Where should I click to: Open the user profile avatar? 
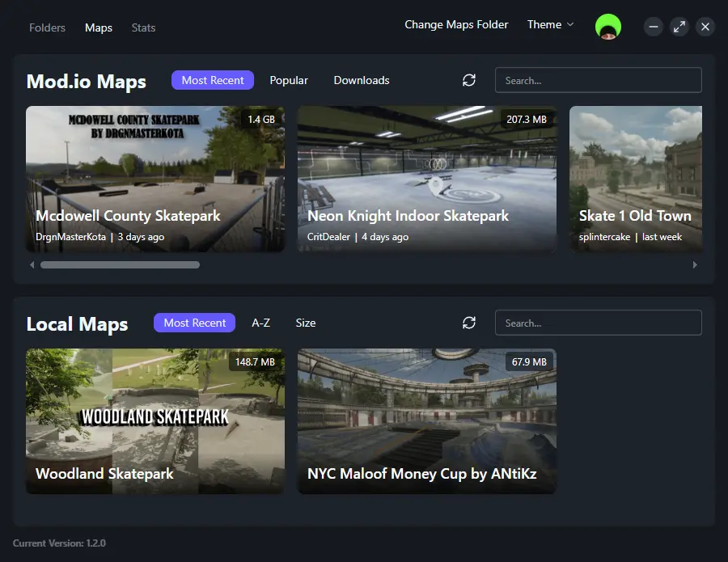(x=607, y=27)
